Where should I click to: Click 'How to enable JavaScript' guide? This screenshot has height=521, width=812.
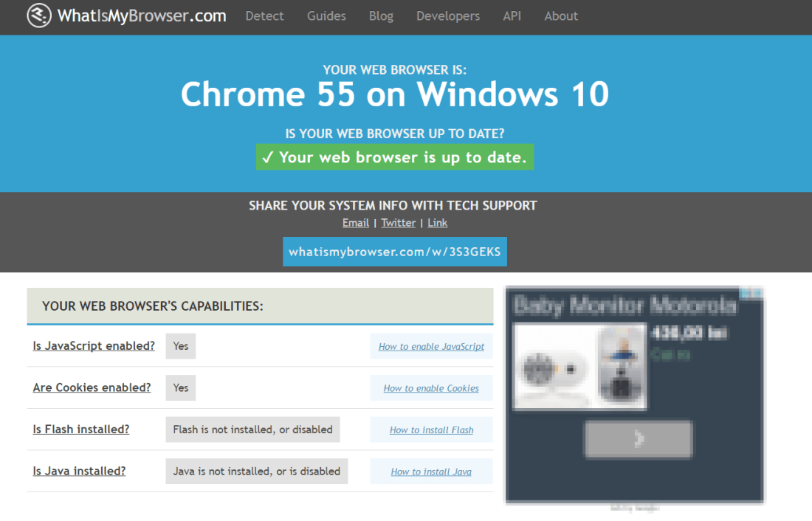[x=431, y=346]
